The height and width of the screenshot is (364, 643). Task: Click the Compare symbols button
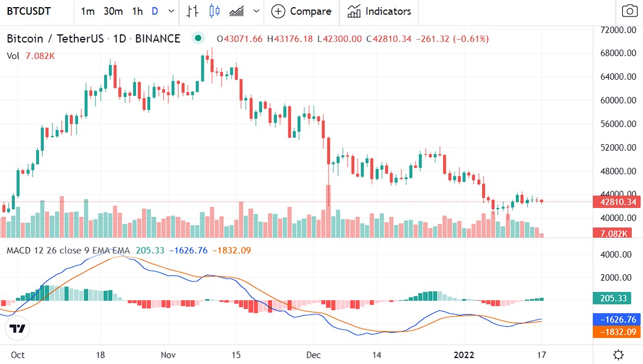pos(301,11)
